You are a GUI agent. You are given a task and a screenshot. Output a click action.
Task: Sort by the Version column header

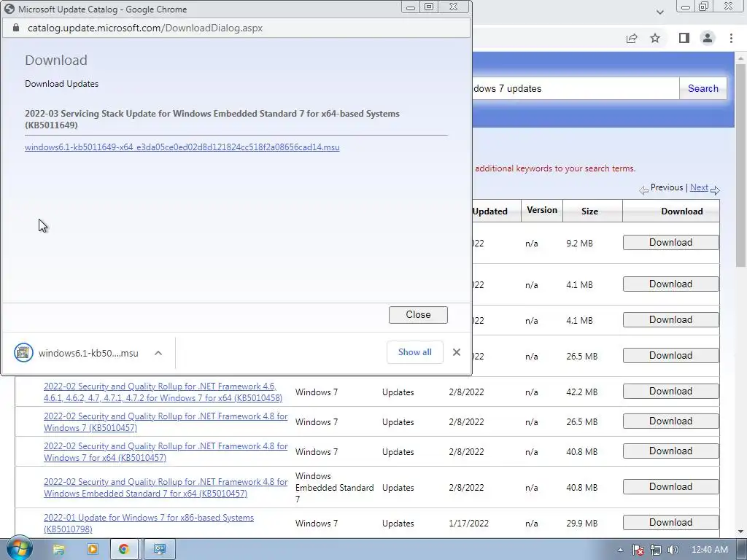pyautogui.click(x=542, y=210)
